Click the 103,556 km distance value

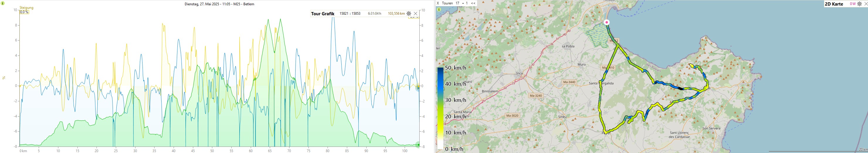coord(396,14)
